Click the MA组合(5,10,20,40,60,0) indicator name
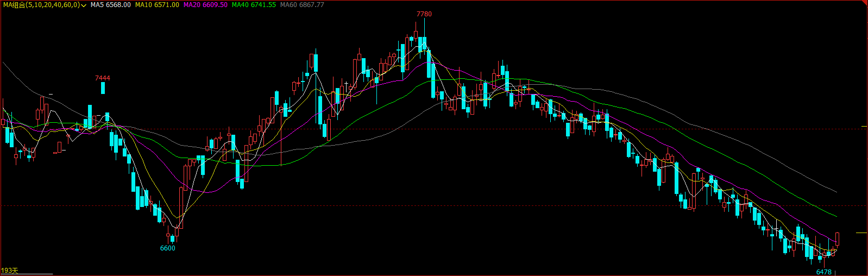868x276 pixels. (41, 5)
